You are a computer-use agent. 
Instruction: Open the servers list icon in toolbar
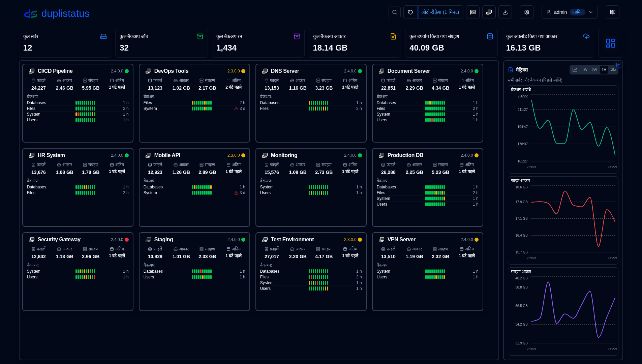489,12
